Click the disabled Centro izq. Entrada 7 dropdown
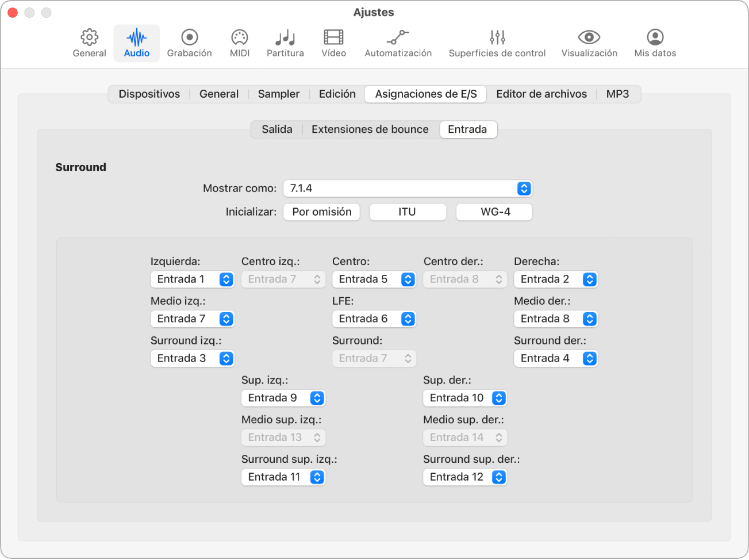The height and width of the screenshot is (560, 749). (283, 279)
